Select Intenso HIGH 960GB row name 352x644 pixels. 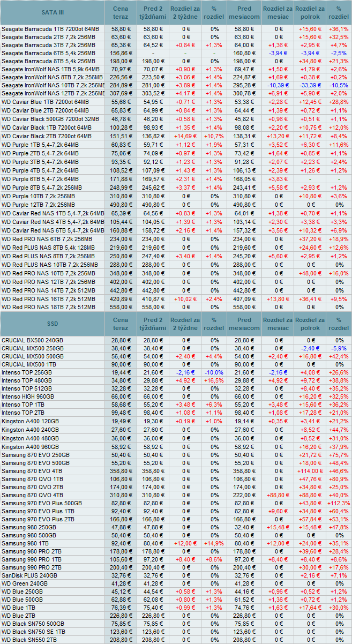28,396
